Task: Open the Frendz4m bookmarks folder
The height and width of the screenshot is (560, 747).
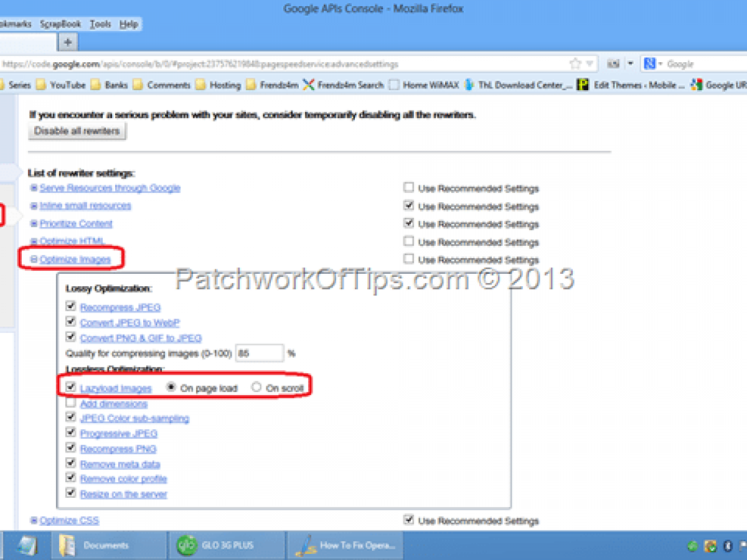Action: 272,85
